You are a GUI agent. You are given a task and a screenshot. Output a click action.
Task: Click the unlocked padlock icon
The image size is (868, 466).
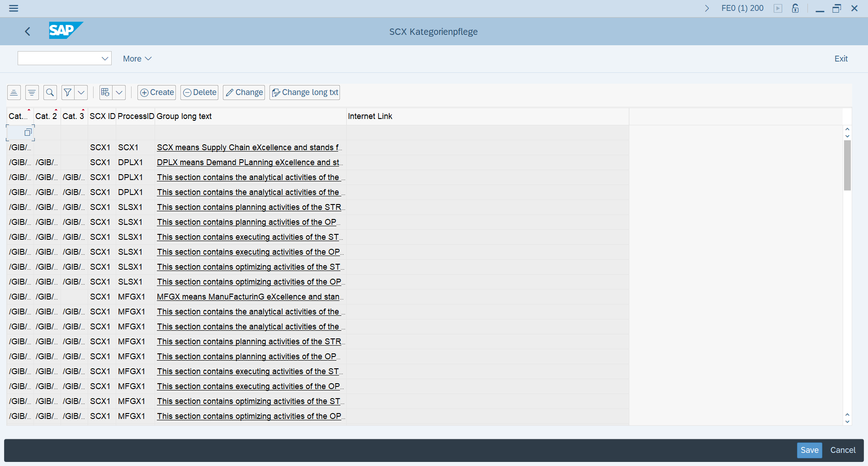pos(795,8)
